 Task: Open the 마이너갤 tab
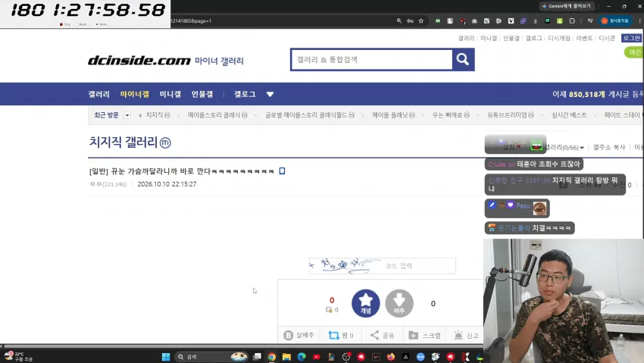click(135, 94)
